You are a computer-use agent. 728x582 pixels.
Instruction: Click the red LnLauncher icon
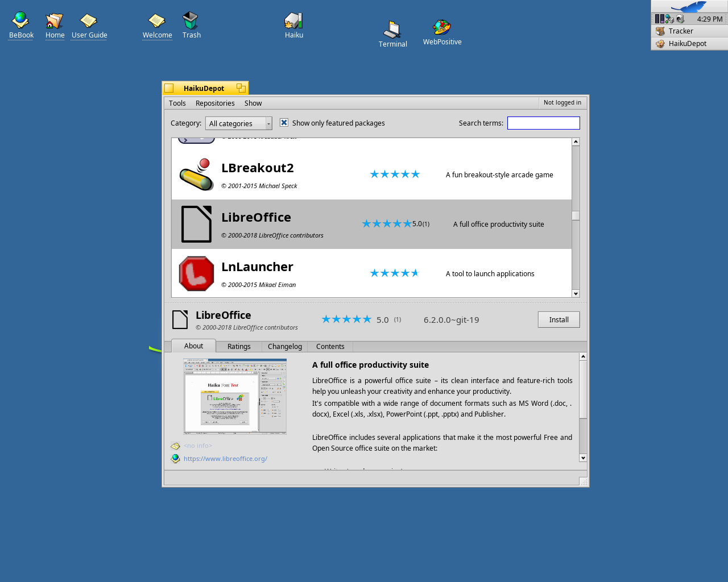click(196, 273)
